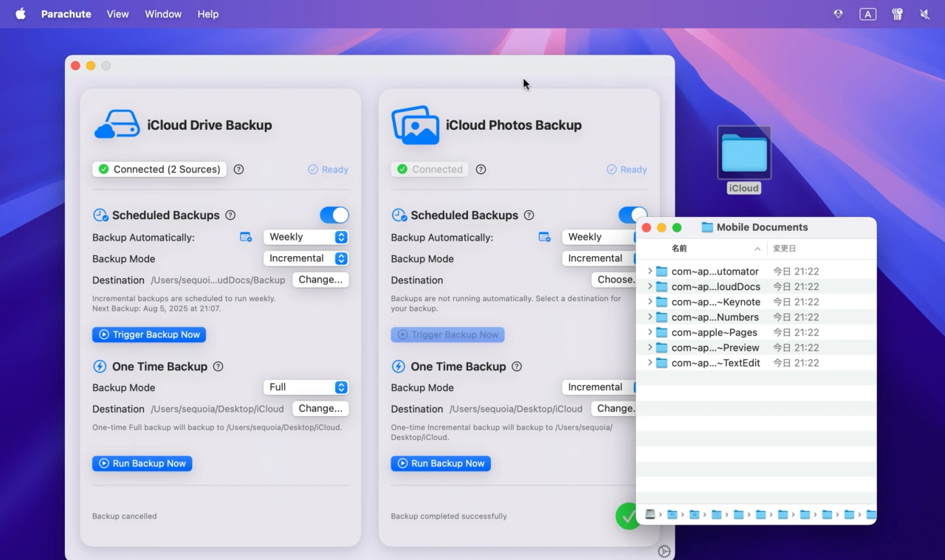Click help icon beside iCloud Drive One Time Backup
The height and width of the screenshot is (560, 945).
(x=218, y=367)
